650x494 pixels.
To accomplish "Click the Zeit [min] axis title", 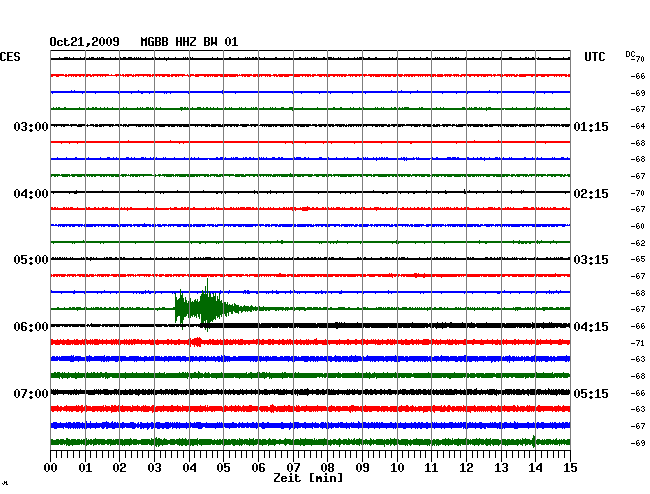I will click(308, 478).
